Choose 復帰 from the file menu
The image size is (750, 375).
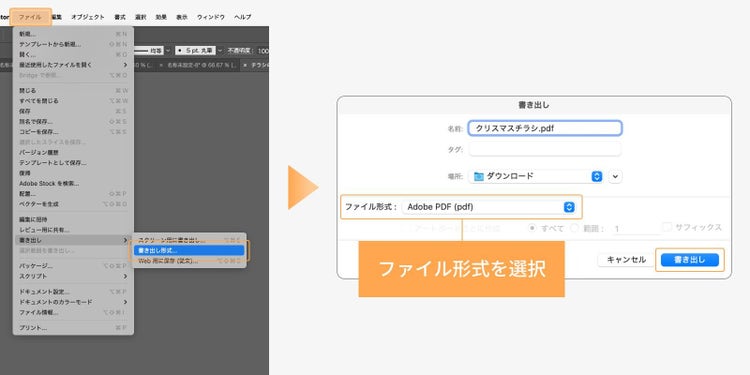[x=73, y=173]
